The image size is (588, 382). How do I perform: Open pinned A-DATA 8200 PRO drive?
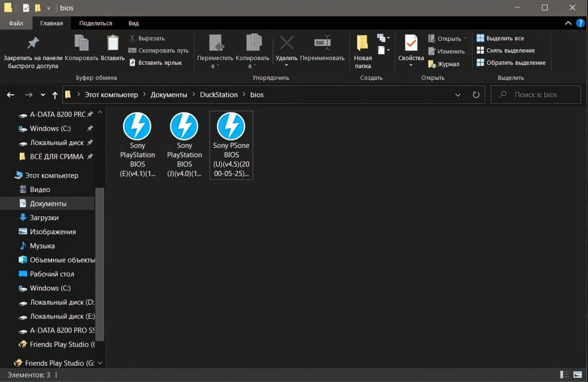(56, 114)
